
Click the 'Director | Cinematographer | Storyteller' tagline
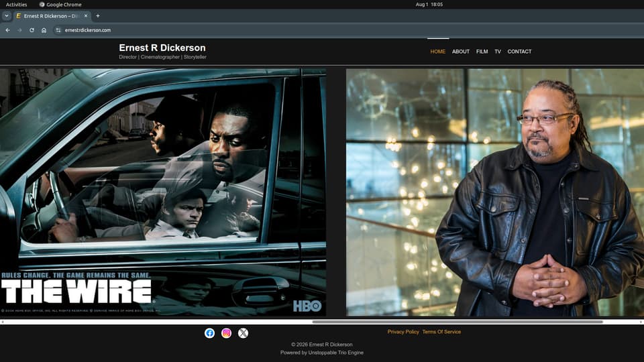(162, 57)
